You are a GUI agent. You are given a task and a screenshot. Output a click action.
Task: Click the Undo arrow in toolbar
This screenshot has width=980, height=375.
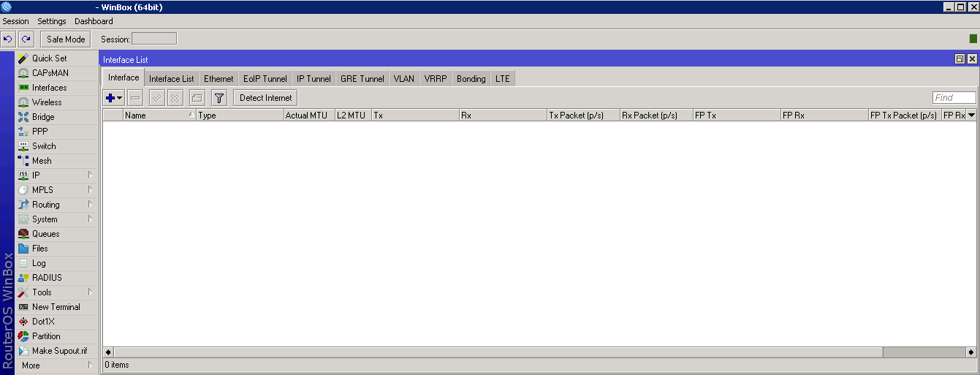click(x=8, y=39)
